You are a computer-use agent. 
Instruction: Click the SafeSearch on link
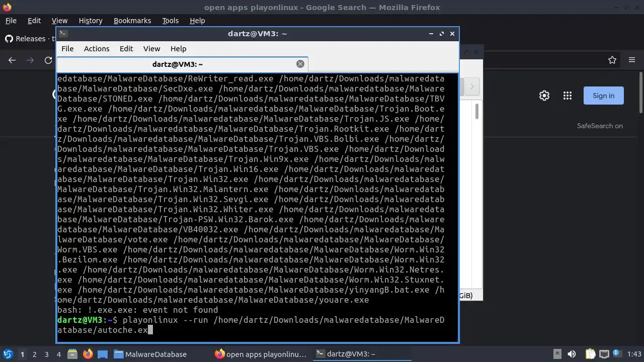tap(600, 126)
